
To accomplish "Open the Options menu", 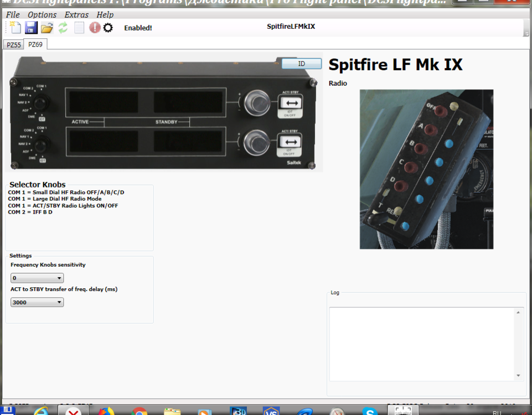I will [x=42, y=14].
